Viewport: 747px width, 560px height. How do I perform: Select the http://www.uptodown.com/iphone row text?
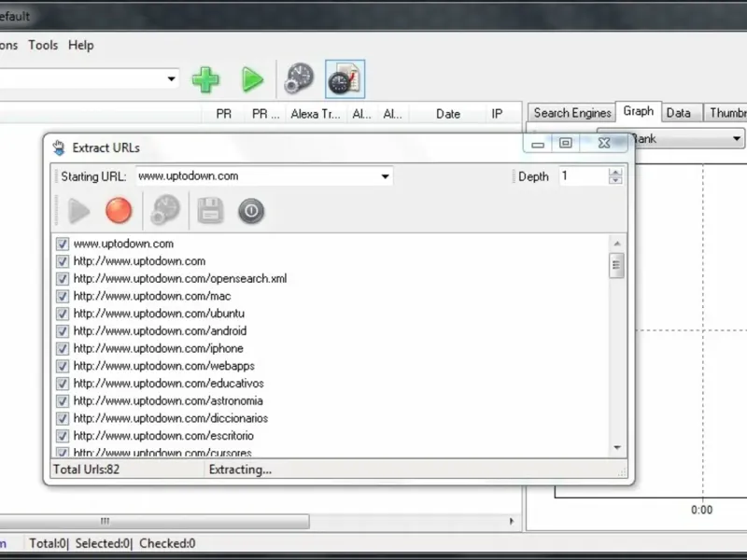click(158, 348)
